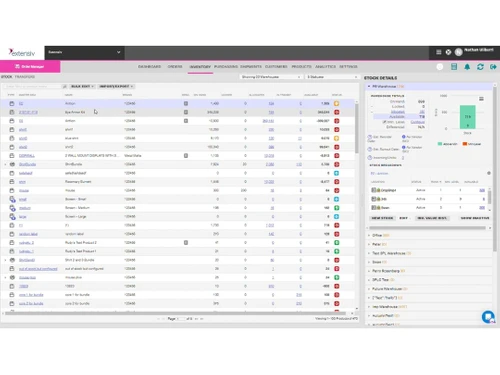
Task: Click the green status icon in the Screen - Medium row
Action: (x=336, y=208)
